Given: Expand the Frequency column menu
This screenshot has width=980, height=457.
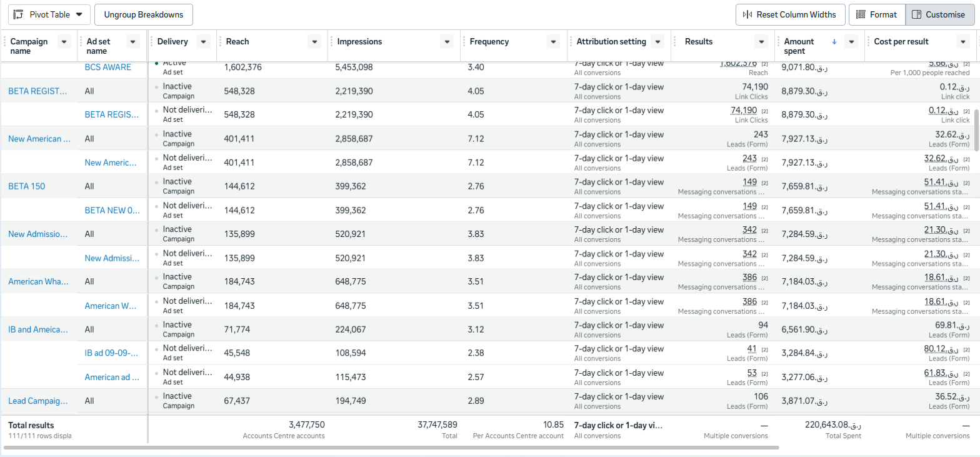Looking at the screenshot, I should click(553, 42).
